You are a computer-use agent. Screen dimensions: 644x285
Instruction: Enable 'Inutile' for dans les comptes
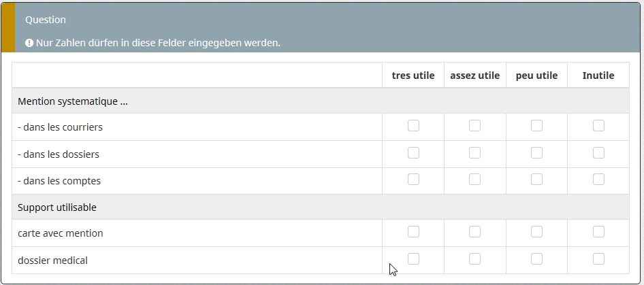598,180
